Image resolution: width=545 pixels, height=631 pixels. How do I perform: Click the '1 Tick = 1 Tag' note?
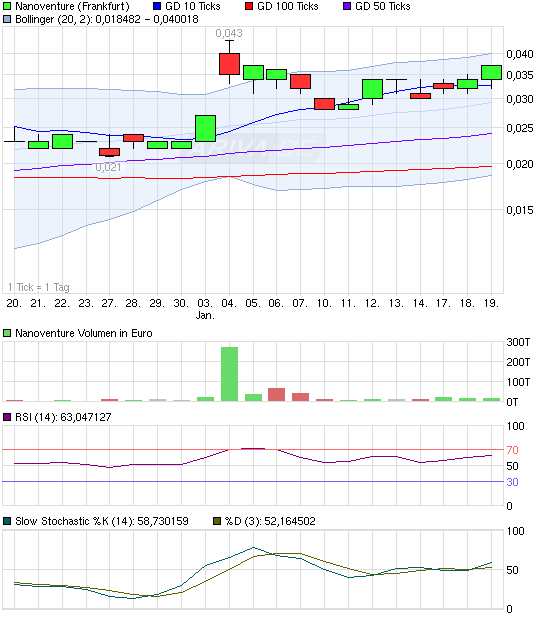[39, 287]
